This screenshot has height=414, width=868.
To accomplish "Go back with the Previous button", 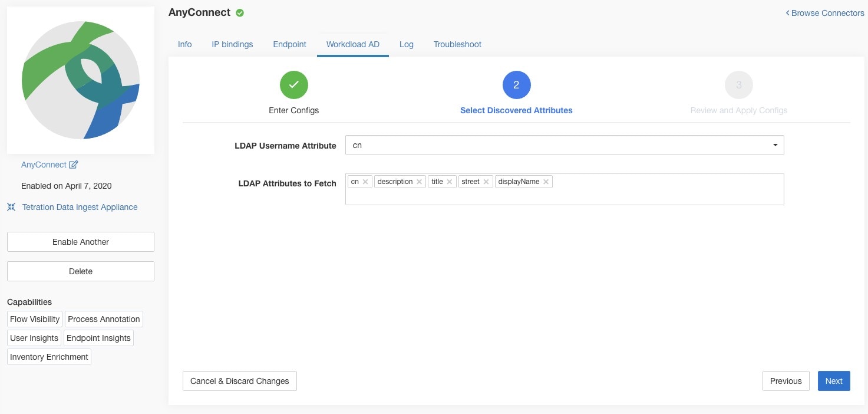I will click(x=786, y=381).
